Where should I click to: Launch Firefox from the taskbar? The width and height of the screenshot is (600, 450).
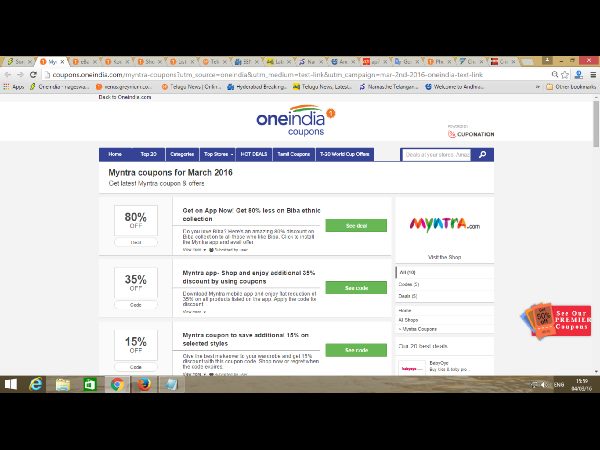click(144, 383)
